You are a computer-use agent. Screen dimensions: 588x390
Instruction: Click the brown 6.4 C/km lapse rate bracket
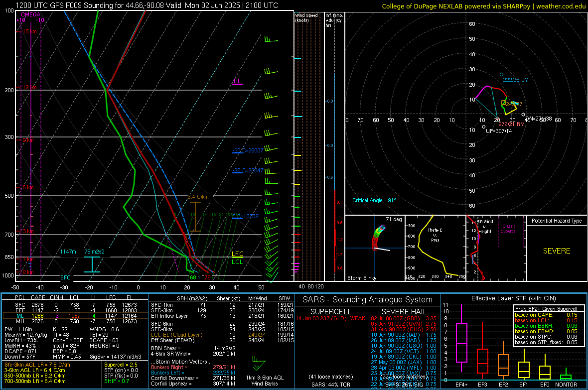(x=195, y=217)
